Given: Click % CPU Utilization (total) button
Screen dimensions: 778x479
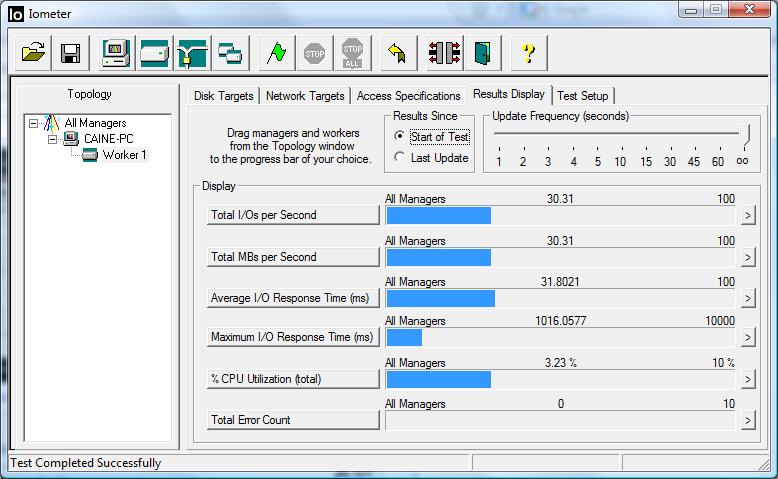Looking at the screenshot, I should click(x=293, y=379).
